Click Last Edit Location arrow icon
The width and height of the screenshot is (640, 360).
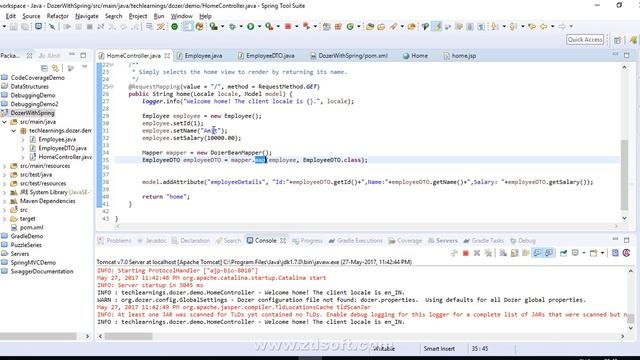tap(532, 27)
